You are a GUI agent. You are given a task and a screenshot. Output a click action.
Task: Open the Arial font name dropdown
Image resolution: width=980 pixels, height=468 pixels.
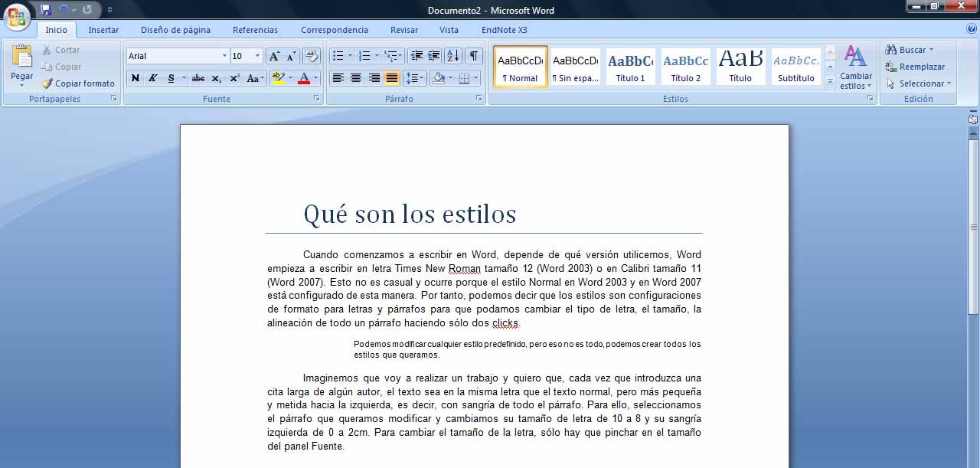(175, 55)
